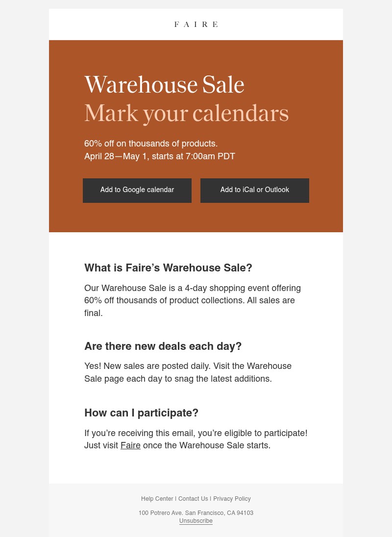Click the April 28—May 1 date line
392x537 pixels.
tap(160, 156)
